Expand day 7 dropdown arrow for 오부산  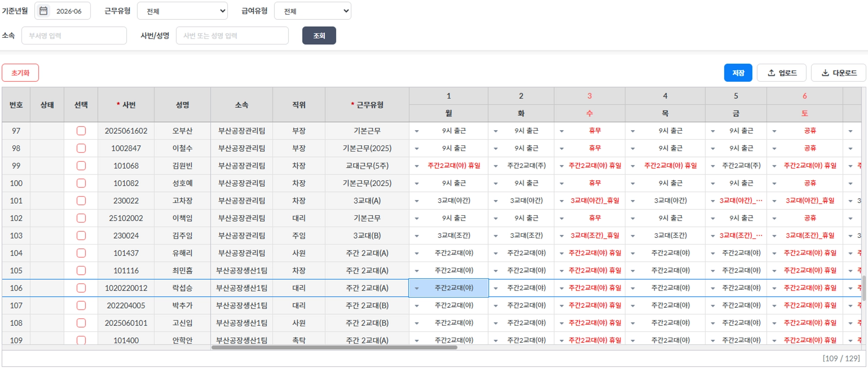pos(850,131)
